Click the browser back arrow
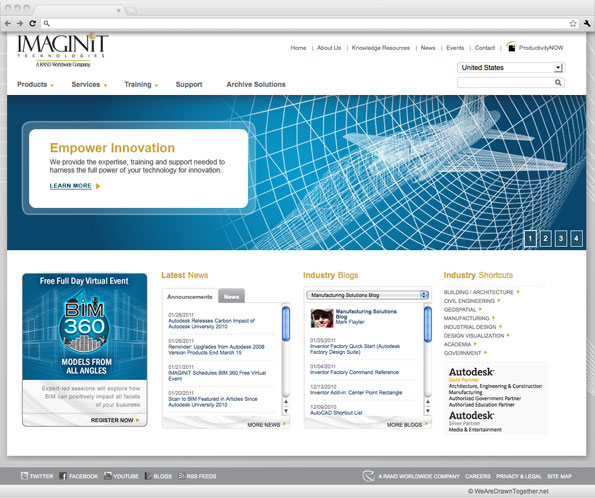595x498 pixels. 8,24
